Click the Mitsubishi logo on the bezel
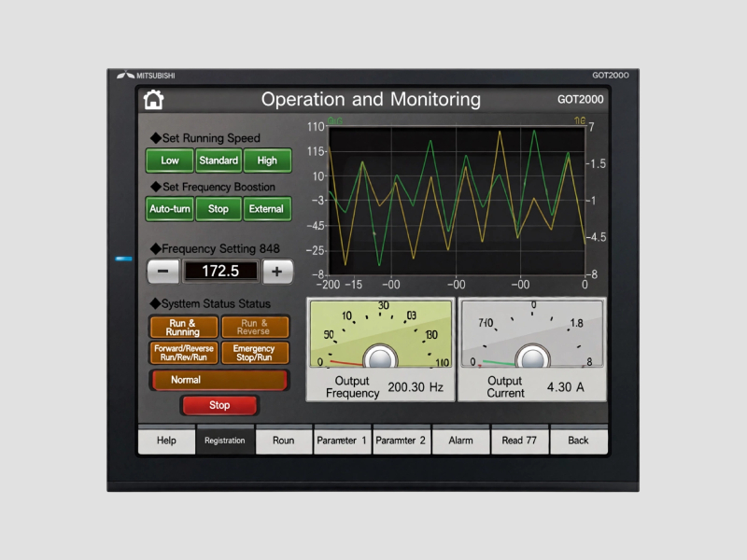The image size is (747, 560). (x=146, y=76)
